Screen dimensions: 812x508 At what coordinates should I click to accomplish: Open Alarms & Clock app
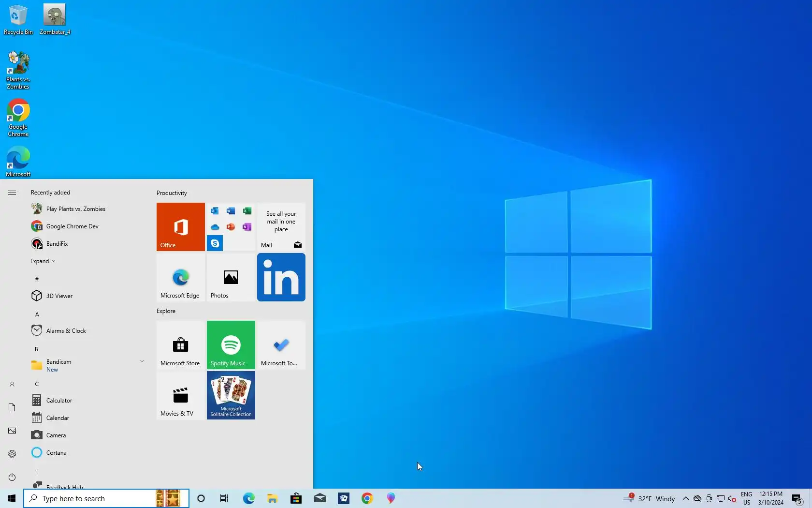(87, 331)
